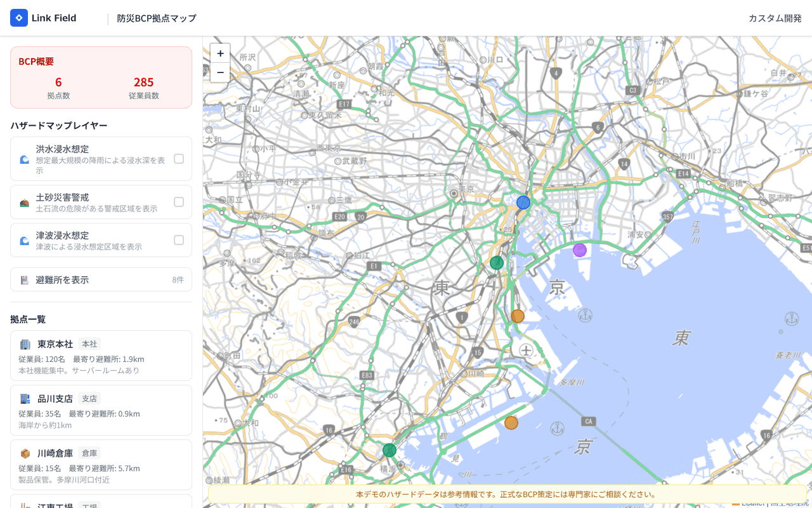Click the landslide icon beside 土砂災害警戒
This screenshot has width=812, height=508.
tap(25, 203)
